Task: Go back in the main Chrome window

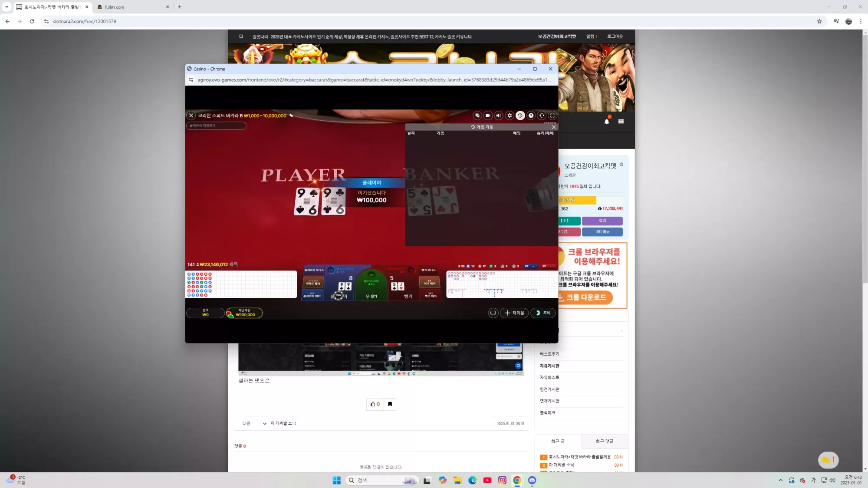Action: [7, 21]
